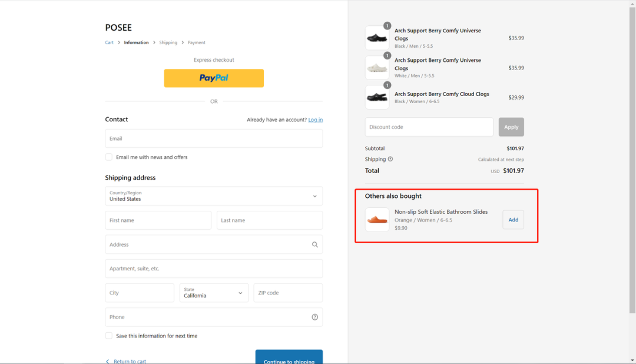Select the Payment breadcrumb step

coord(196,42)
